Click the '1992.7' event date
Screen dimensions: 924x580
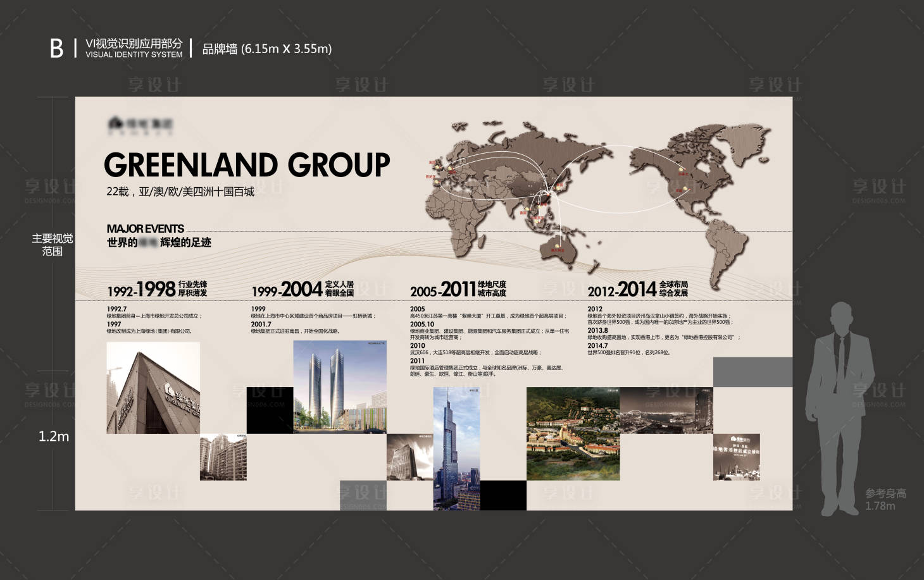pos(116,309)
